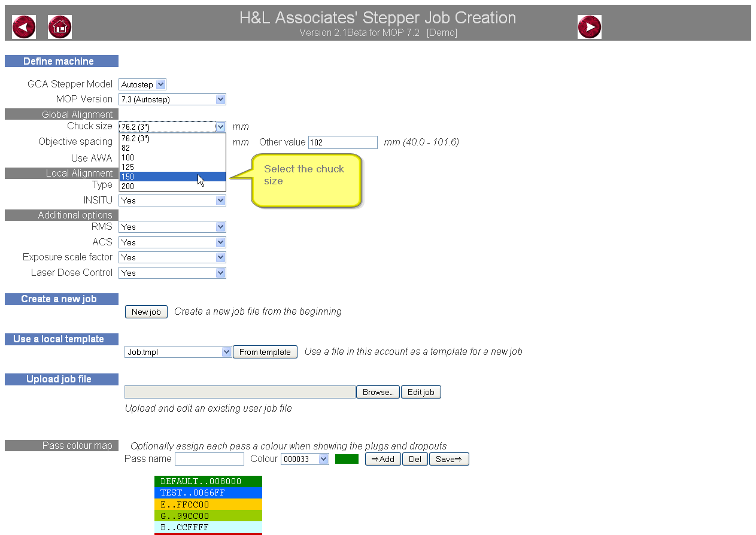Click the Save⇒ button
756x535 pixels.
click(449, 459)
